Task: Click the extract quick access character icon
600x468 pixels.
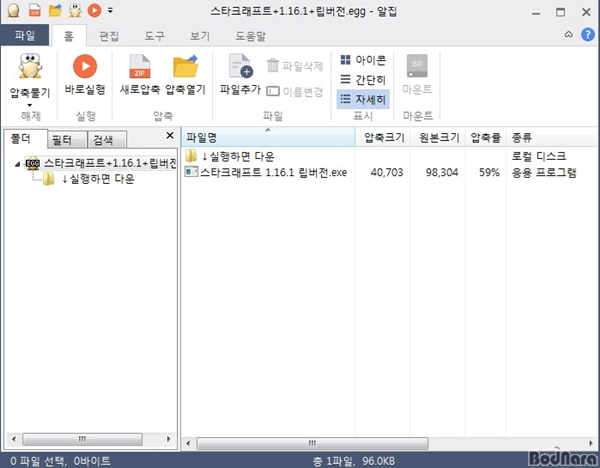Action: [x=75, y=10]
